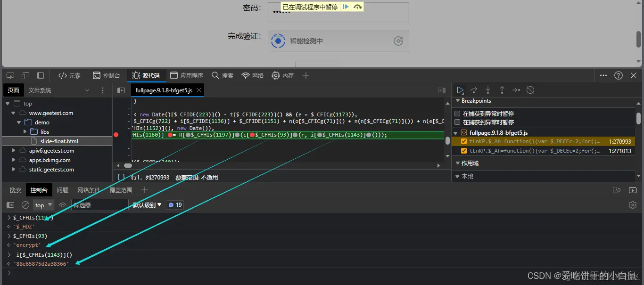Toggle the DevTools activity bar dock icon
Screen dimensions: 644x285
(41, 75)
